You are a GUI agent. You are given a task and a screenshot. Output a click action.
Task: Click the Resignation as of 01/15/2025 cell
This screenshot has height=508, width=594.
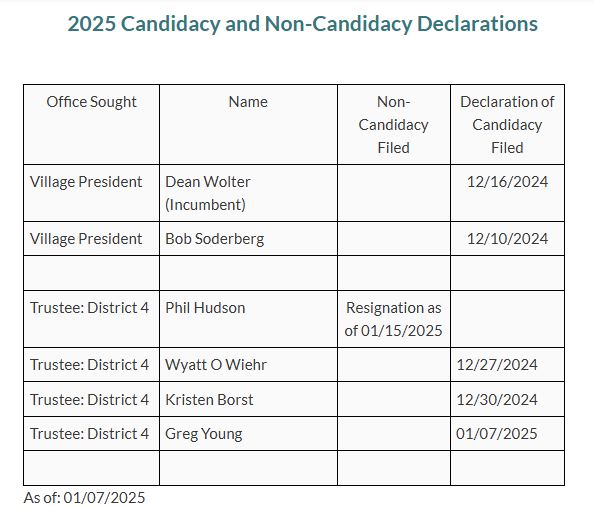[x=394, y=319]
